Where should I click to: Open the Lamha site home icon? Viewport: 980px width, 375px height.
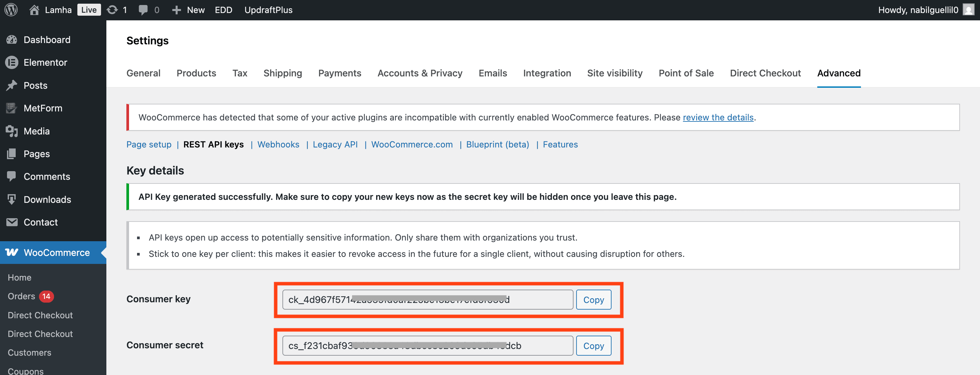(x=34, y=10)
